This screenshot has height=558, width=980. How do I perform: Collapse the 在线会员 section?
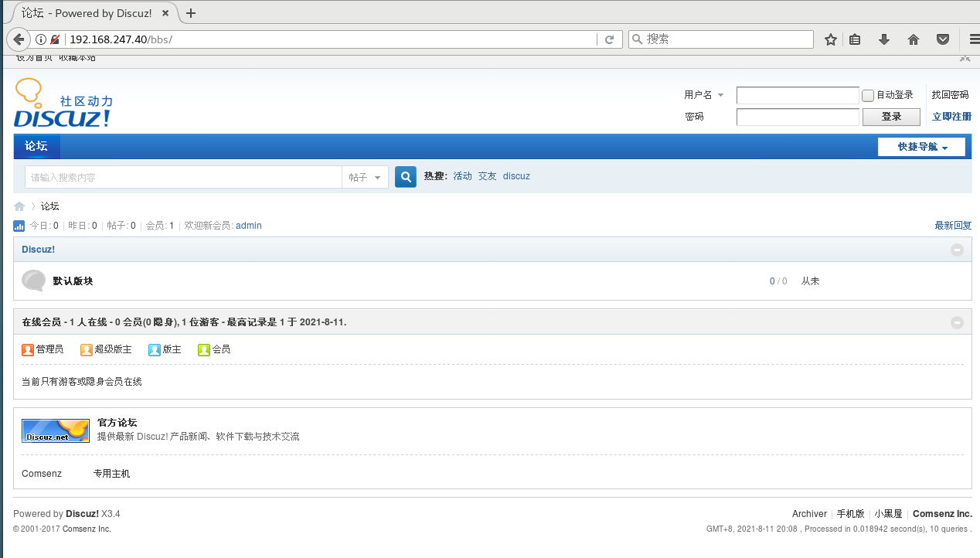(x=957, y=322)
